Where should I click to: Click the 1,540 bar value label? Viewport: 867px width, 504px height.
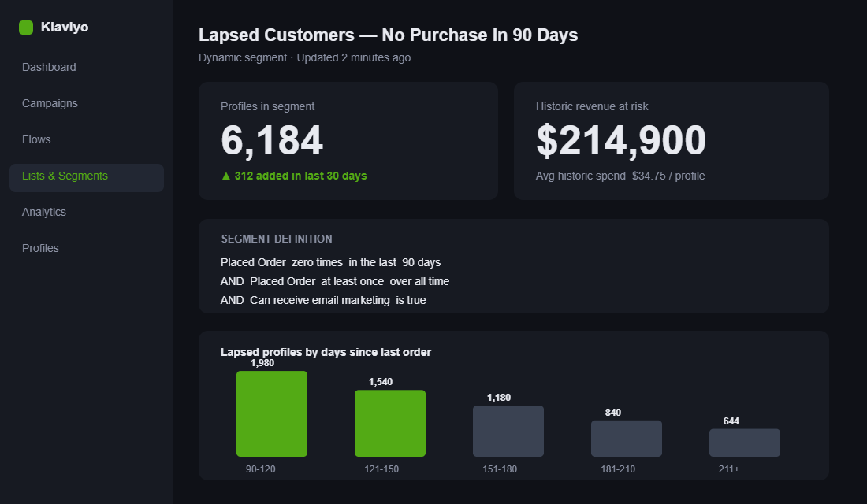click(x=381, y=382)
